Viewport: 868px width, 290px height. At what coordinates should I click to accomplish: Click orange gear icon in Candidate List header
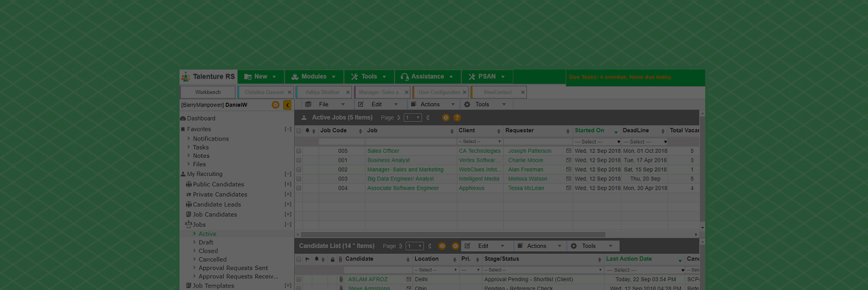tap(456, 246)
